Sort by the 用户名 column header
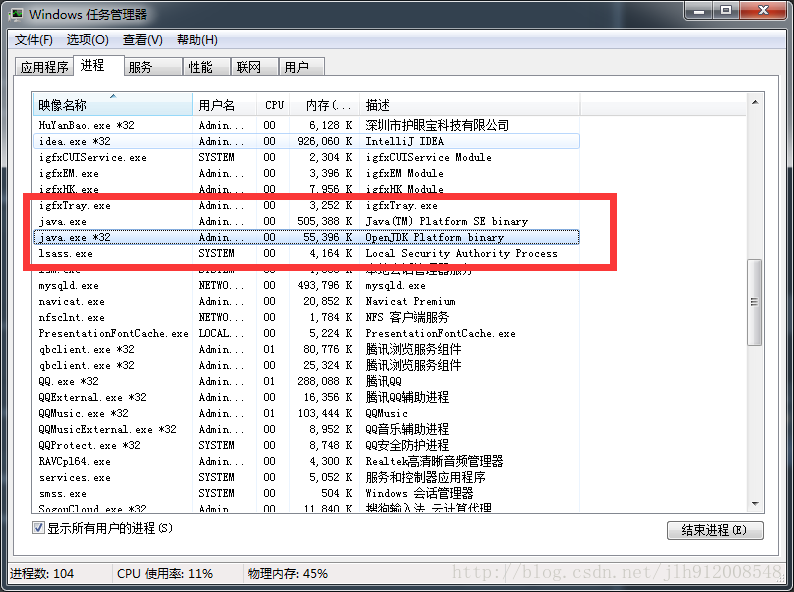Screen dimensions: 794x592 coord(225,105)
